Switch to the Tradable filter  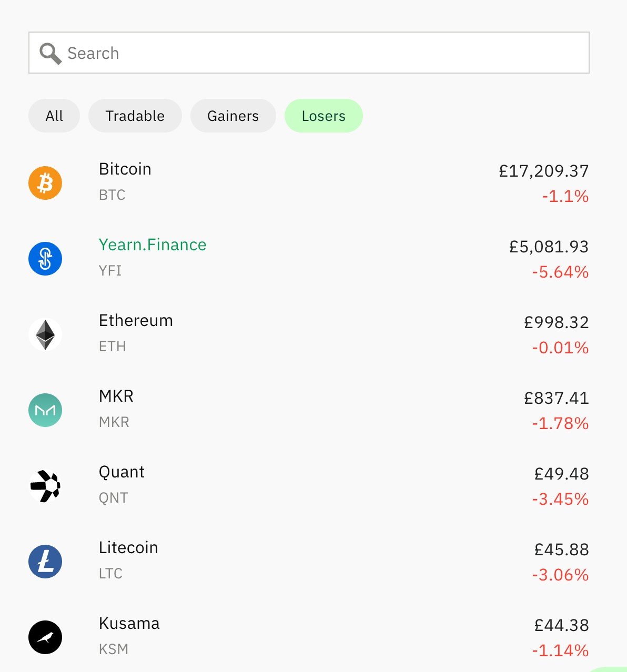135,116
